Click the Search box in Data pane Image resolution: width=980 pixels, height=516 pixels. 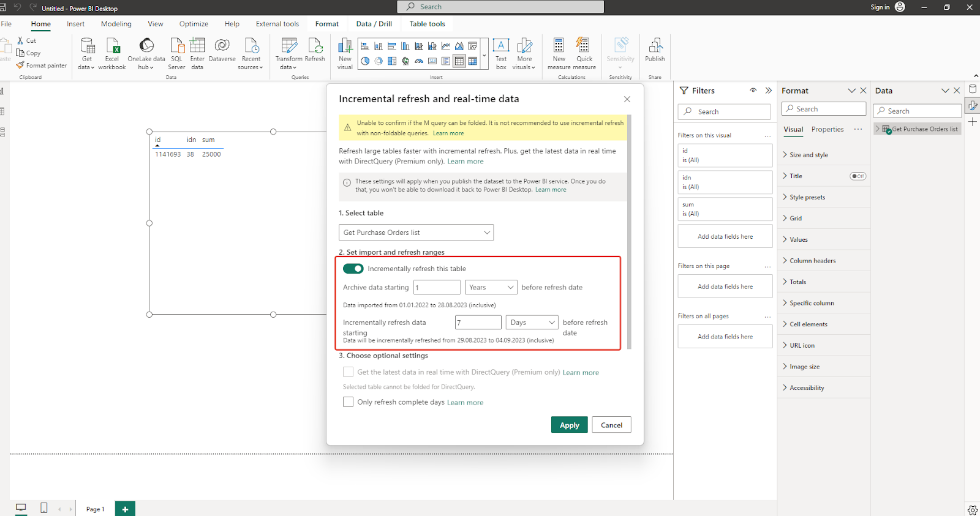(x=918, y=111)
